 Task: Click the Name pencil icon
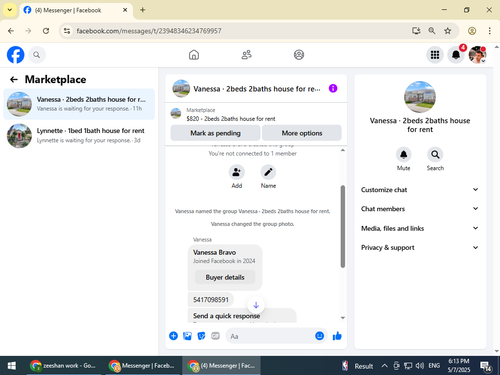pyautogui.click(x=268, y=172)
